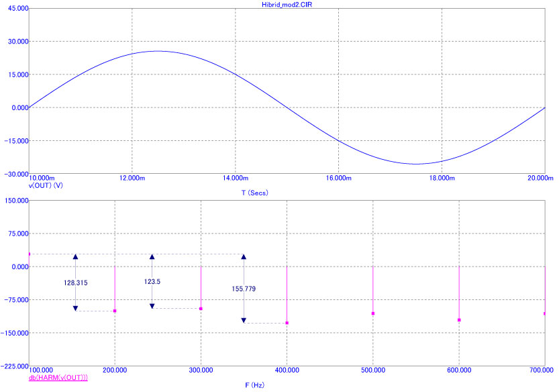Click the -75.000 dB axis value

point(16,300)
